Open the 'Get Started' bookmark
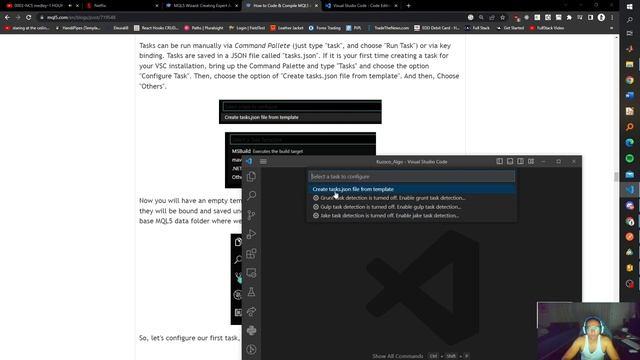The image size is (640, 360). [x=510, y=28]
